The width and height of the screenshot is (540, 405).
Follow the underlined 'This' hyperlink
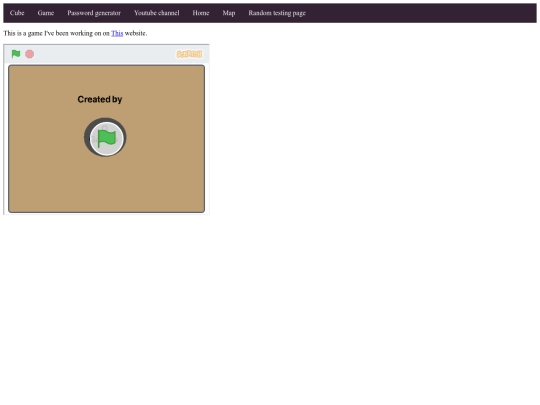point(117,33)
